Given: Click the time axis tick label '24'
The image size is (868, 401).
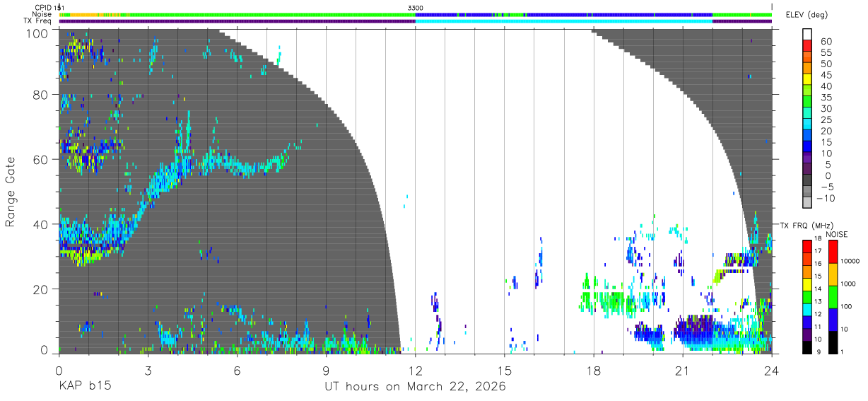Looking at the screenshot, I should [x=772, y=369].
